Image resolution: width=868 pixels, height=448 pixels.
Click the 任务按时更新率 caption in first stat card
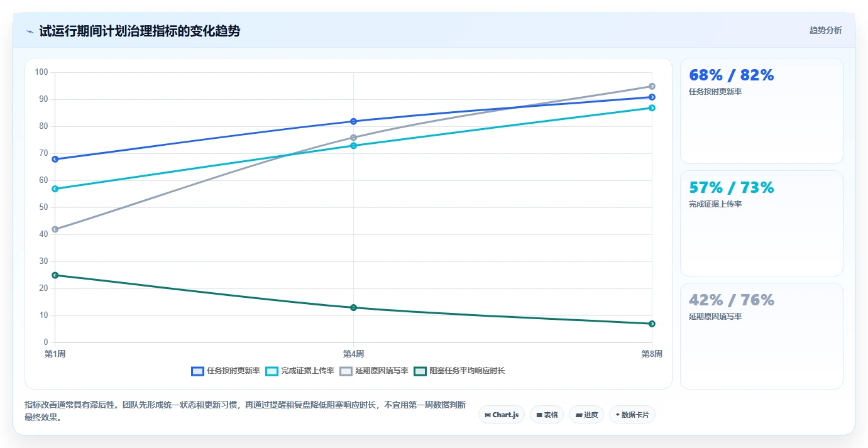pyautogui.click(x=715, y=92)
